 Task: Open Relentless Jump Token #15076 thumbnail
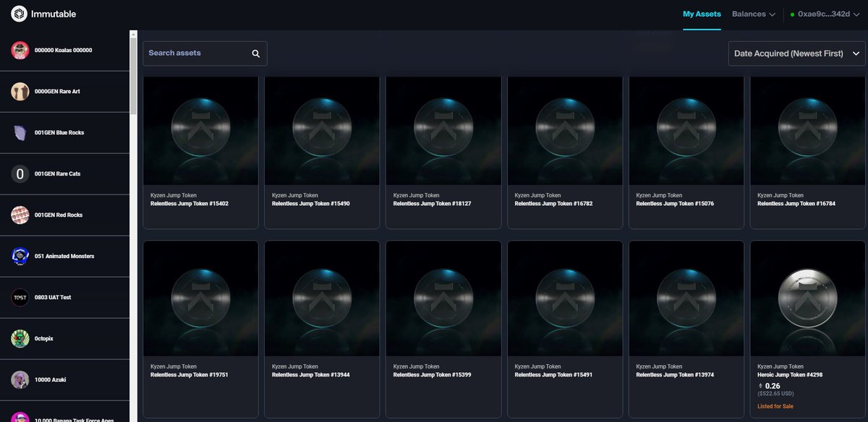686,131
